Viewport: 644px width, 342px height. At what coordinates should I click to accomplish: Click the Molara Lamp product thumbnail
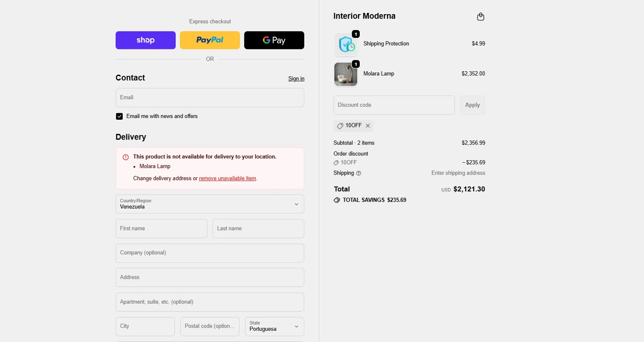coord(346,74)
